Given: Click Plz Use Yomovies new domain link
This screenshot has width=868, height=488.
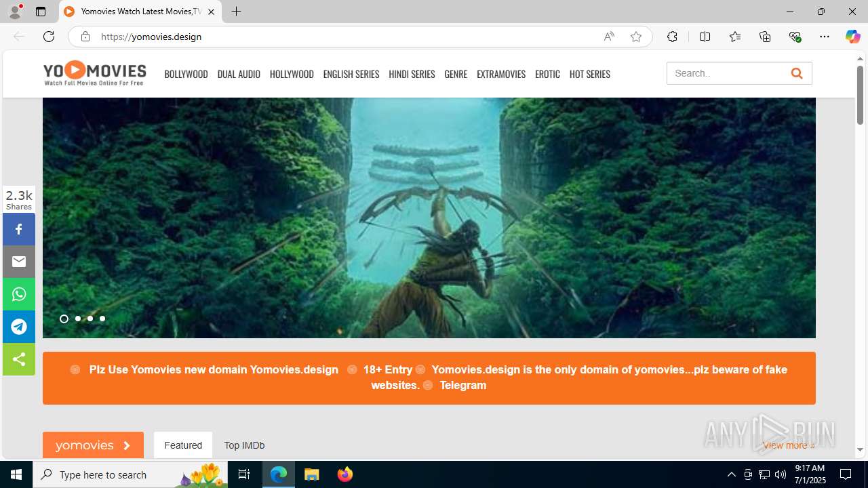Looking at the screenshot, I should tap(214, 369).
